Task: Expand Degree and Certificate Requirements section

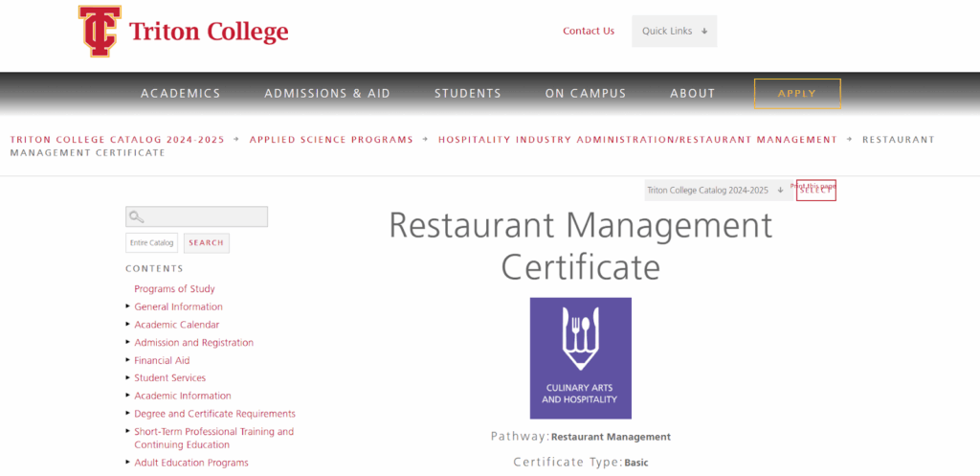Action: (128, 413)
